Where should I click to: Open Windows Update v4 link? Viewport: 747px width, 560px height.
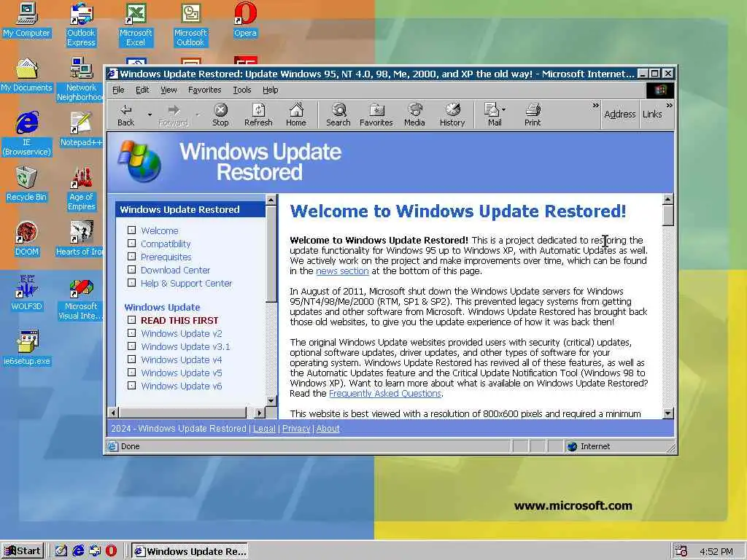coord(182,359)
